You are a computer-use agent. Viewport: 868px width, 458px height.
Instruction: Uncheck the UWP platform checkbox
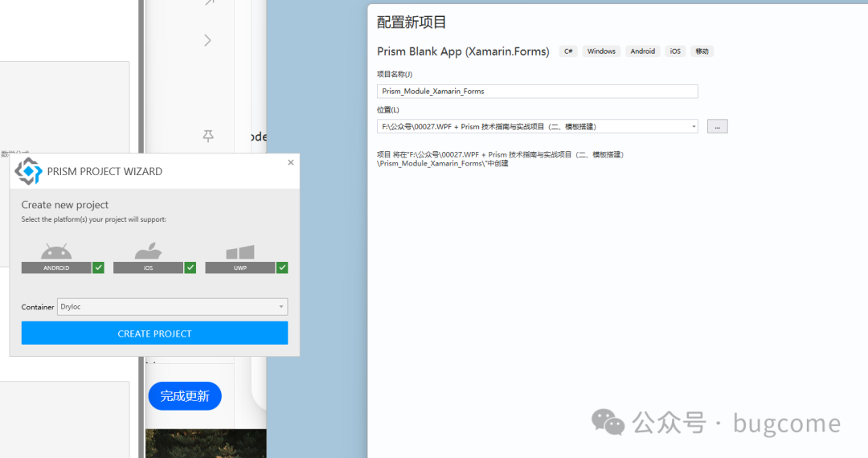[x=282, y=268]
